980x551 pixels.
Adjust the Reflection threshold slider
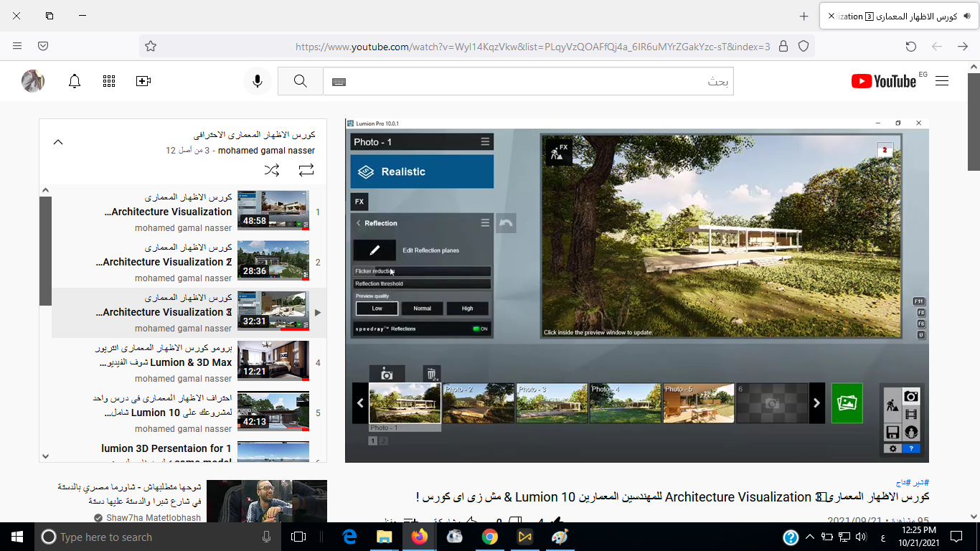tap(422, 283)
